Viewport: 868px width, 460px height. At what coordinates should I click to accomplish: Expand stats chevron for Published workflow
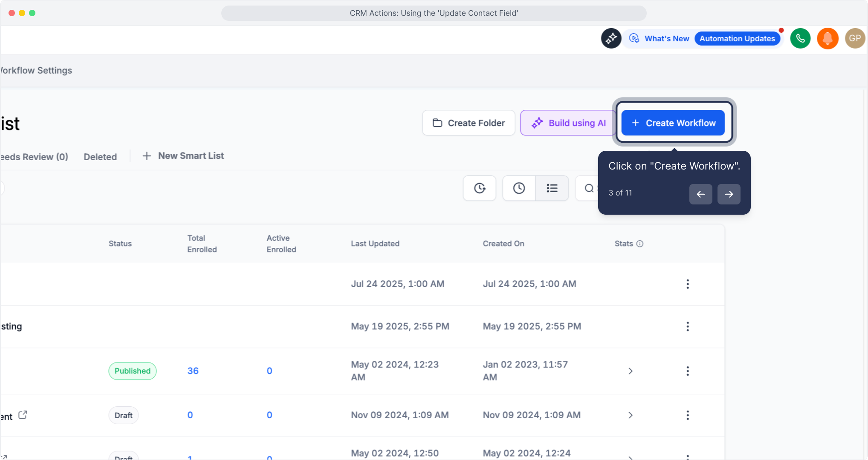pos(631,371)
